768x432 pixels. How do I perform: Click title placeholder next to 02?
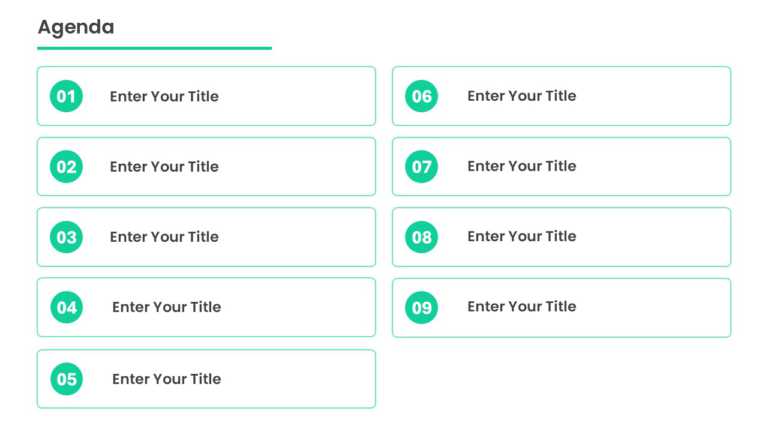click(164, 167)
